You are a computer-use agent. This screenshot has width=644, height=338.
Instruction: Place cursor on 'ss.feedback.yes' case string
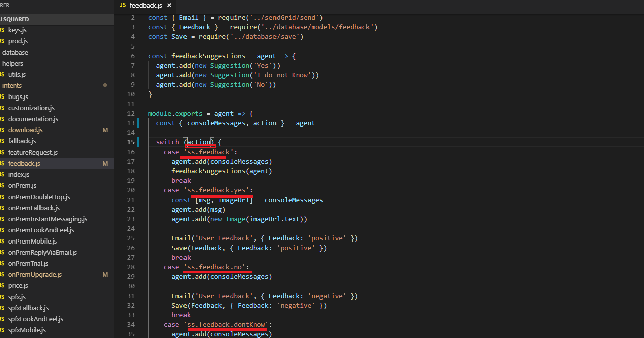218,190
